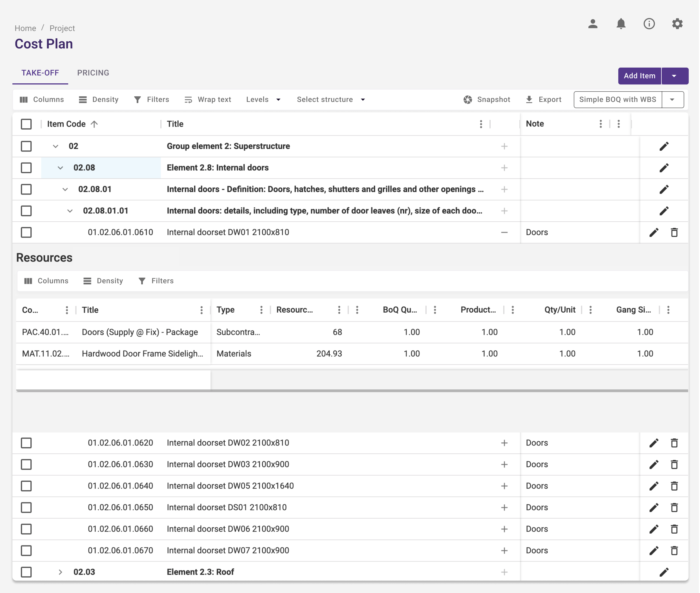Image resolution: width=700 pixels, height=593 pixels.
Task: Click the Snapshot shutter icon
Action: point(468,99)
